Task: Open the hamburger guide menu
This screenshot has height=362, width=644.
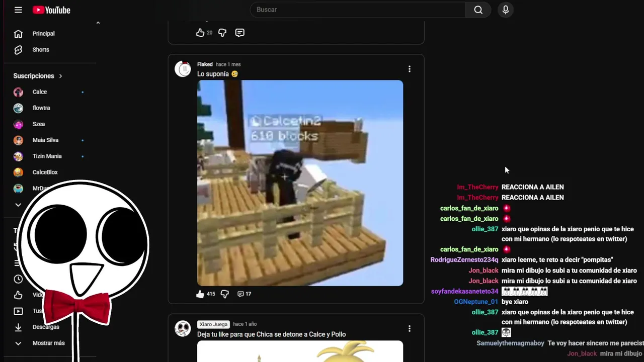Action: [x=18, y=10]
